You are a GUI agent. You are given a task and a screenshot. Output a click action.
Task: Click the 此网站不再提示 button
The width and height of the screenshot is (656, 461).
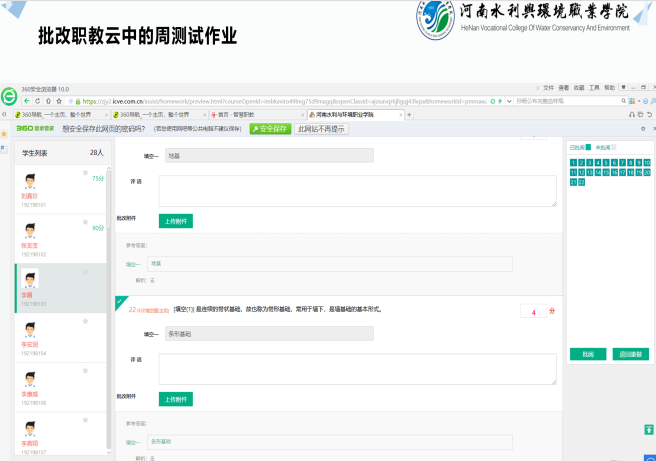tap(321, 129)
